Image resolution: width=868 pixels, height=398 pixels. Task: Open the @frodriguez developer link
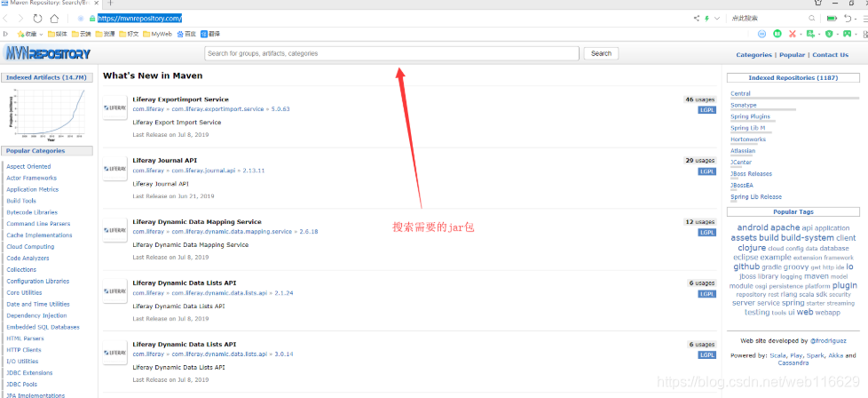click(x=828, y=341)
